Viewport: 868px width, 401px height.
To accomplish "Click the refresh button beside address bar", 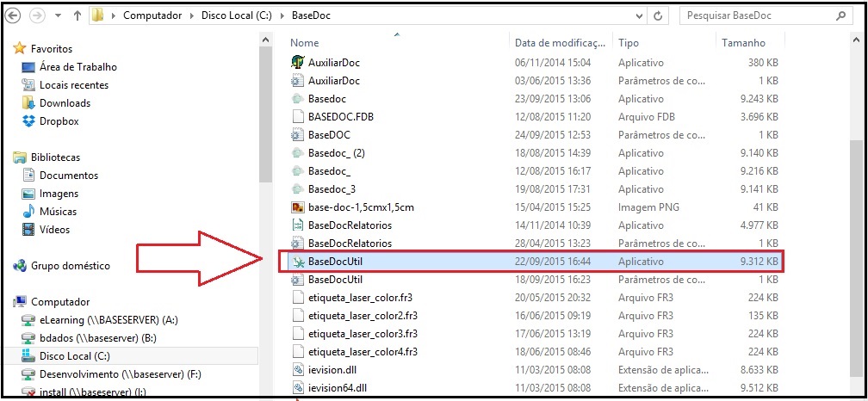I will coord(659,15).
